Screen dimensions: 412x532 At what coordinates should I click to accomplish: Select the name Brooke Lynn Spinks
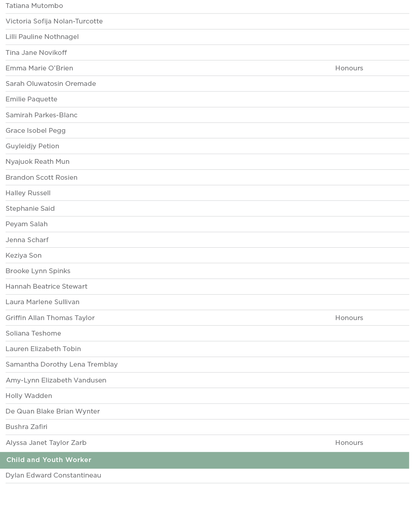coord(38,271)
